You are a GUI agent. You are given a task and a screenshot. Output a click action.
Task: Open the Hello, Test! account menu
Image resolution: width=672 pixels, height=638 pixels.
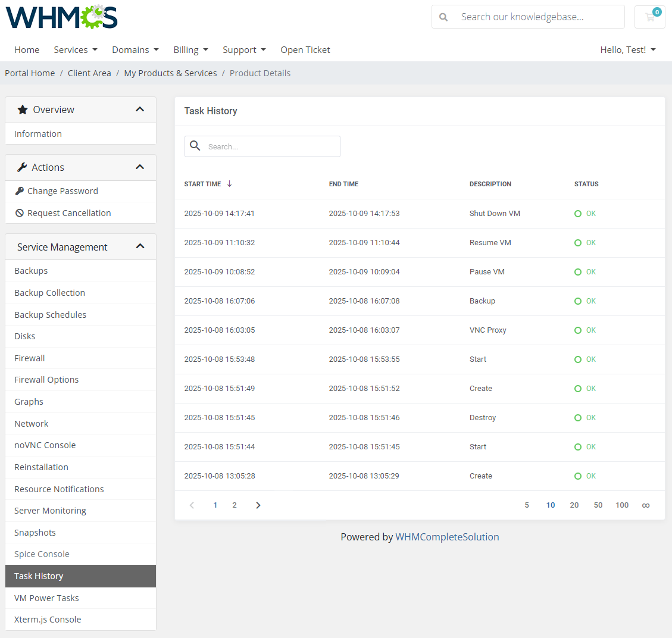(627, 49)
